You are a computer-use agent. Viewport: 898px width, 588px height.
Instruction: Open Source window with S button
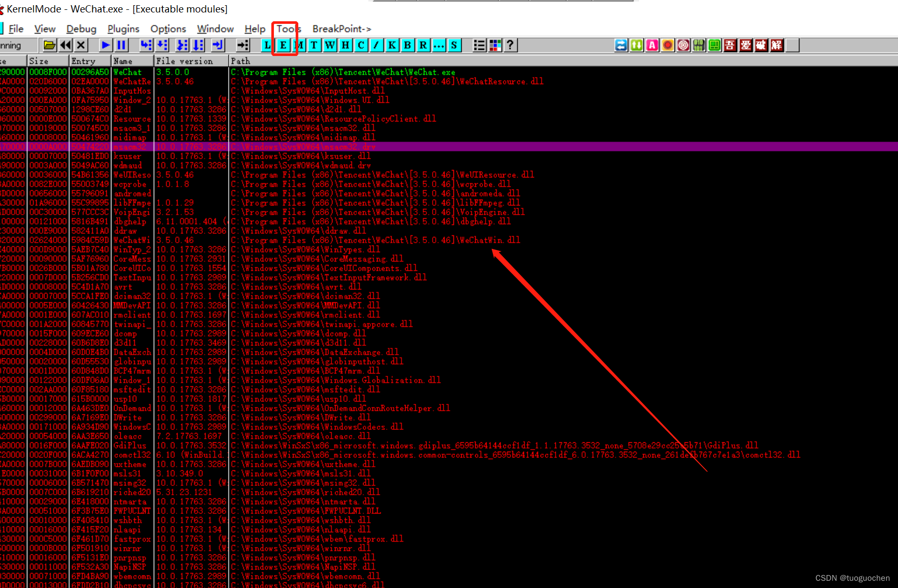(454, 45)
